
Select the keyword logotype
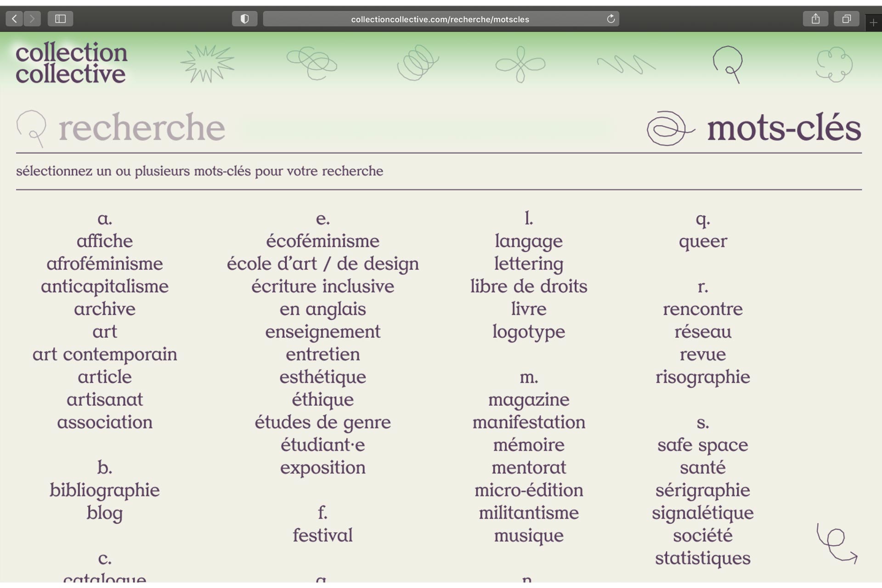pos(529,332)
